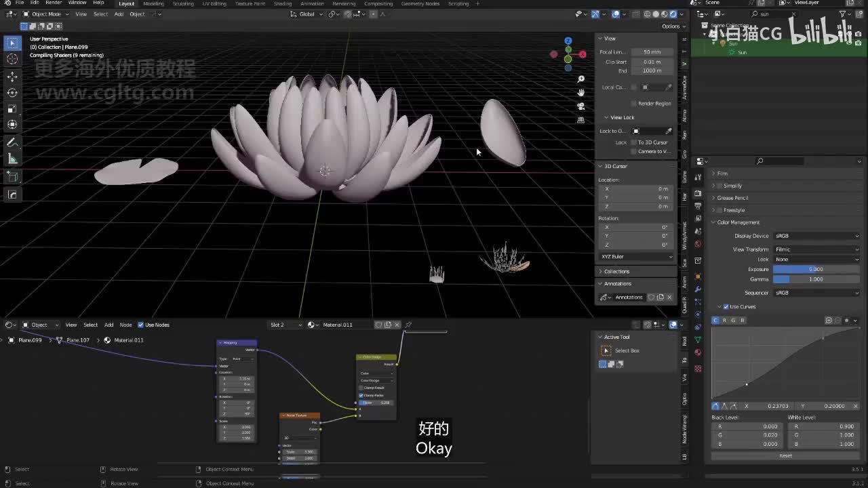Click the zoom magnifier viewport icon
This screenshot has height=488, width=868.
(580, 79)
